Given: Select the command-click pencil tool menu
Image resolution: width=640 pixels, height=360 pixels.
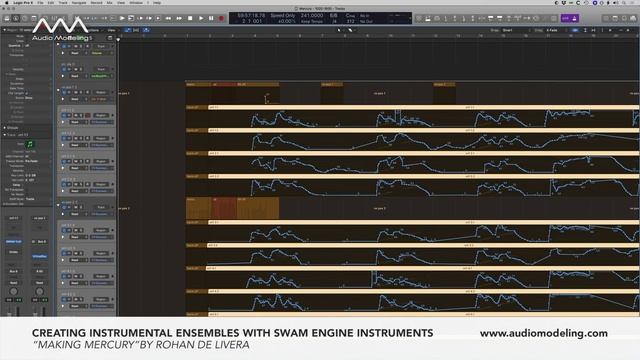Looking at the screenshot, I should [350, 30].
